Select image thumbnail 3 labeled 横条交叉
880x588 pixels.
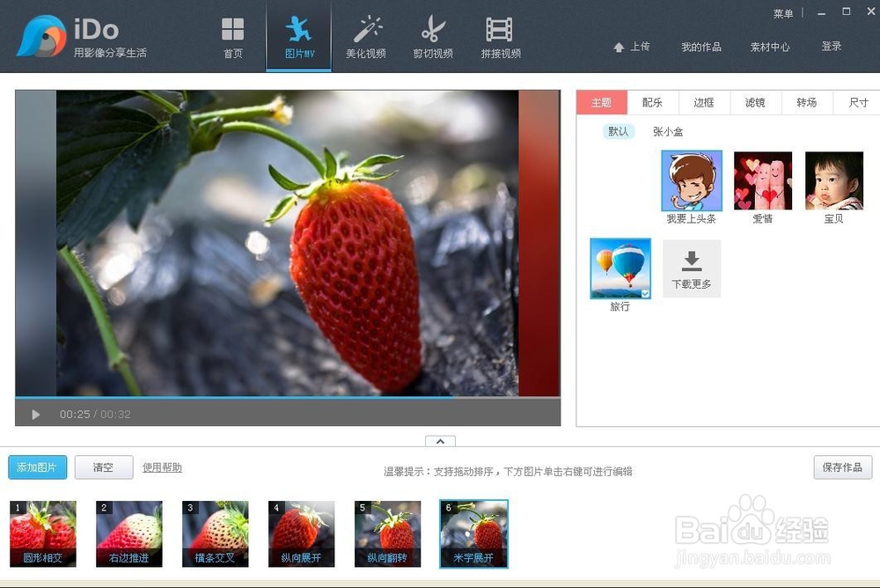tap(215, 533)
